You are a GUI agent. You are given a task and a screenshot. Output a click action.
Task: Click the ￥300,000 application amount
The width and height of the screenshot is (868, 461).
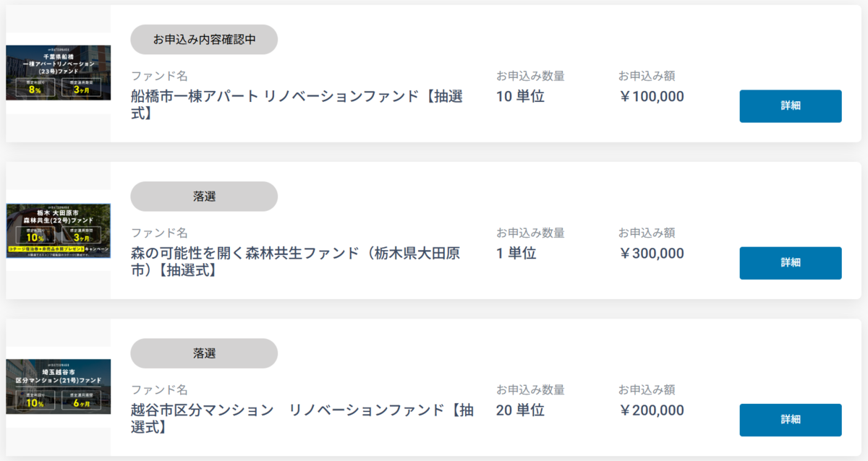coord(651,253)
